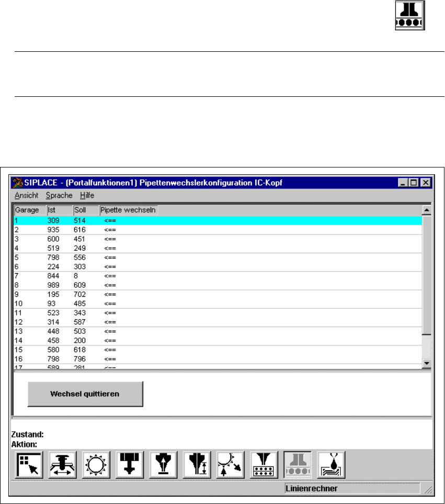This screenshot has width=445, height=504.
Task: Open the Ansicht menu
Action: tap(26, 195)
